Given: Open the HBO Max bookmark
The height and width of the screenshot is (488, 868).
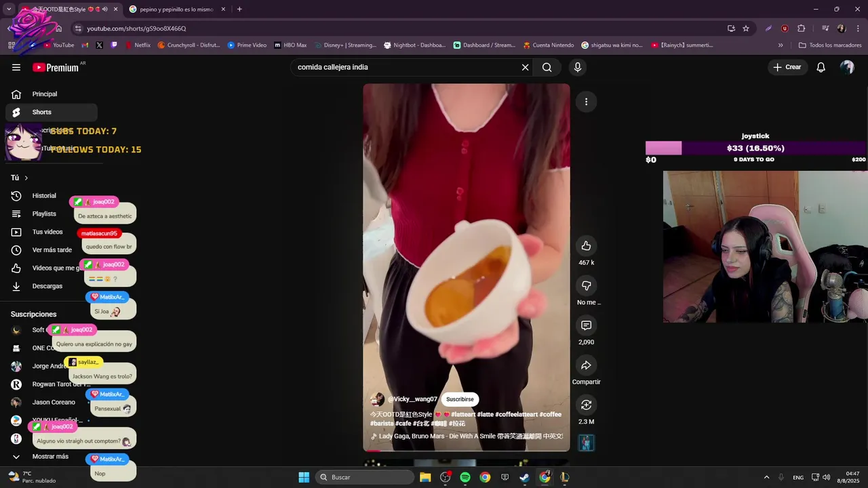Looking at the screenshot, I should click(291, 45).
